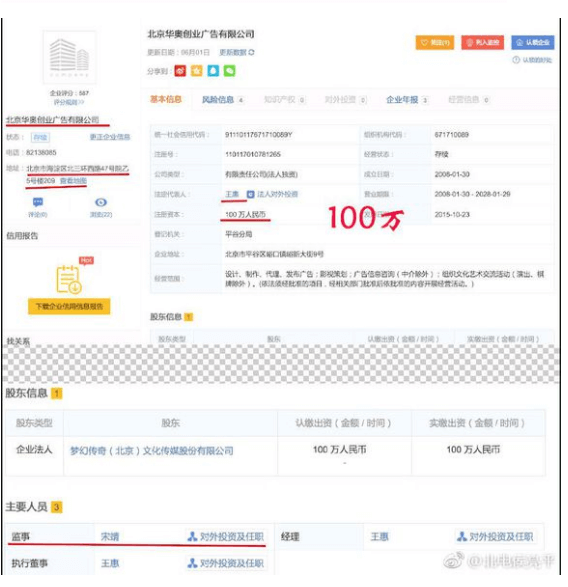Click supervisor name 宋婧
Viewport: 568px width, 587px height.
(110, 536)
